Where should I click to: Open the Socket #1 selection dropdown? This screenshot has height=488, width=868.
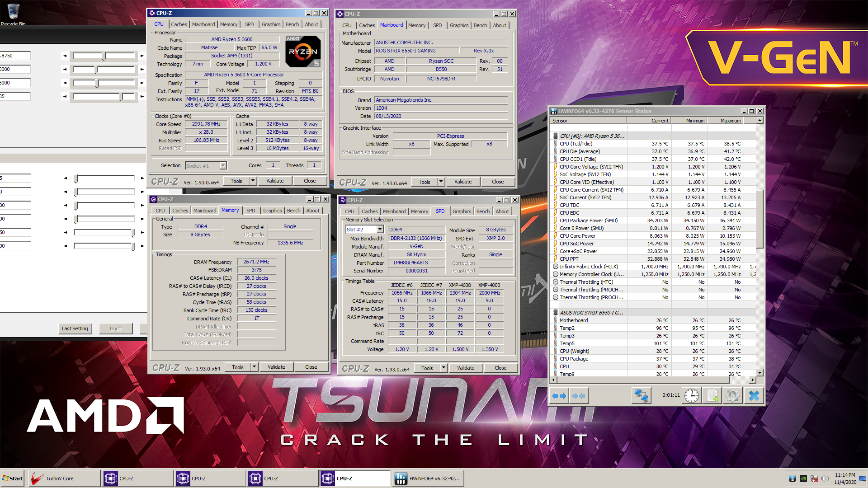[x=223, y=166]
